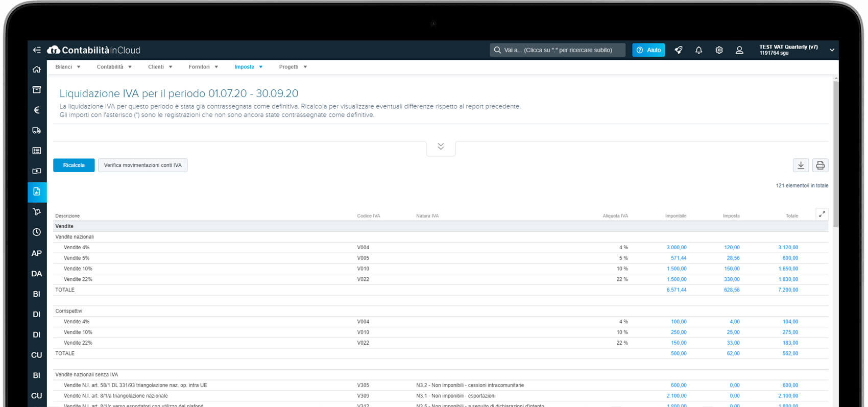Click the Descrizione column header
The width and height of the screenshot is (868, 407).
point(67,216)
